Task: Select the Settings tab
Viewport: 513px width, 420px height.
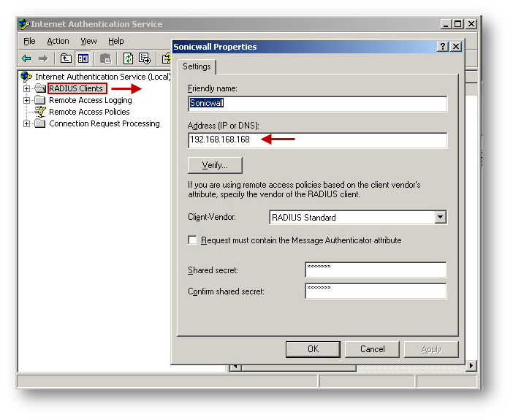Action: point(196,66)
